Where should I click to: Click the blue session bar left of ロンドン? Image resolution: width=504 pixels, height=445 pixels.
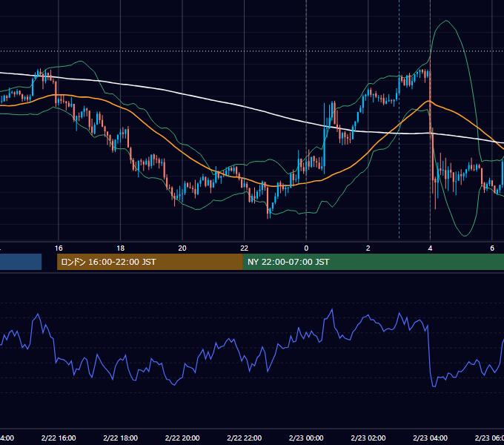(x=21, y=262)
